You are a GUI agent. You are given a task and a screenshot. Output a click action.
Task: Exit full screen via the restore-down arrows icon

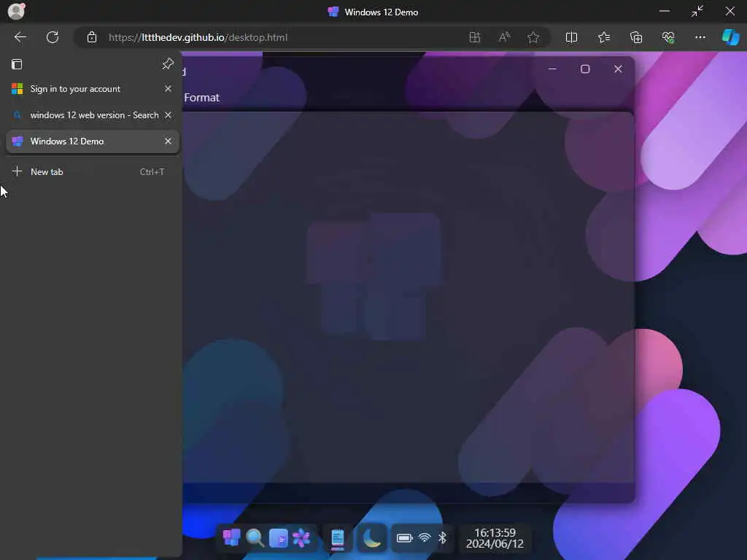[697, 12]
